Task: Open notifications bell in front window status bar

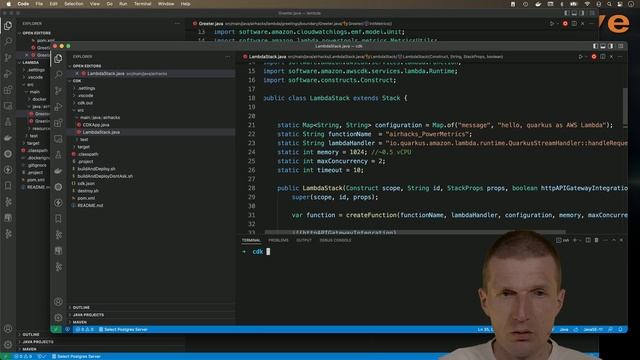Action: [620, 329]
